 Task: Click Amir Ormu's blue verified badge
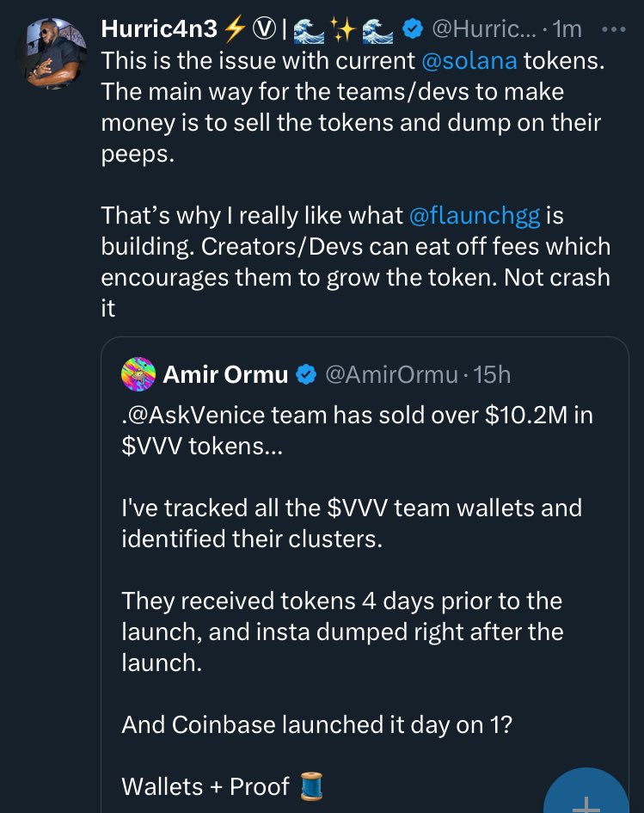(305, 374)
